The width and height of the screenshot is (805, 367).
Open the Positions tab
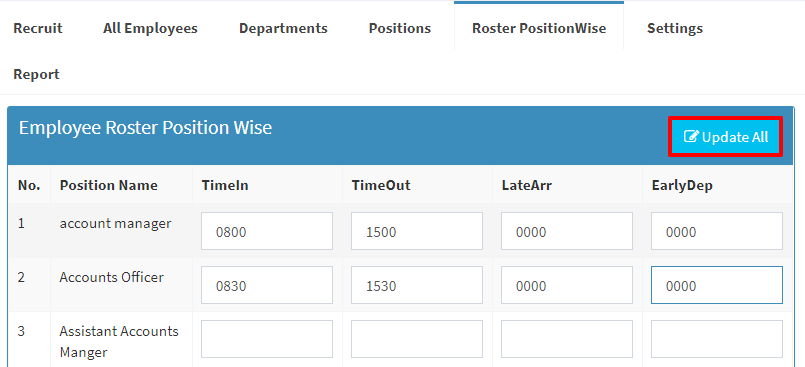point(399,28)
